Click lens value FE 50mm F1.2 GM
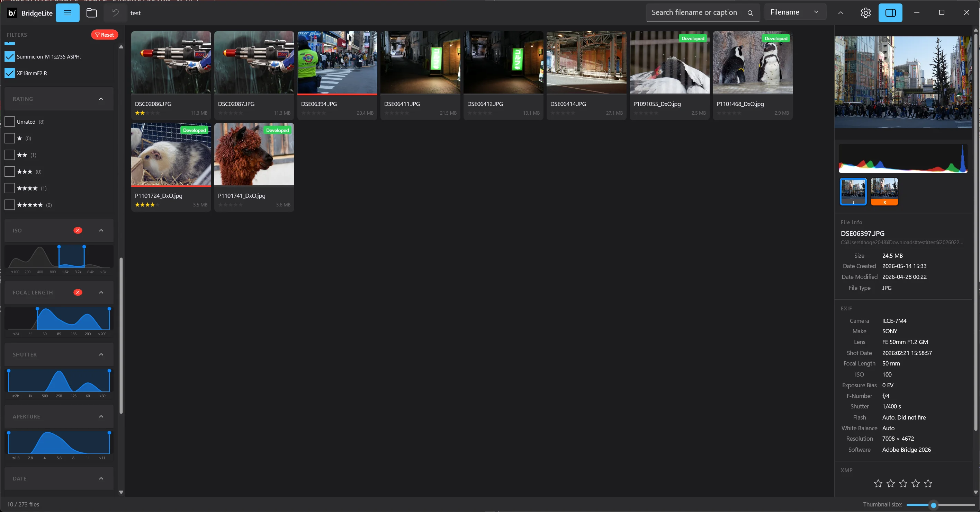This screenshot has width=980, height=512. tap(905, 342)
